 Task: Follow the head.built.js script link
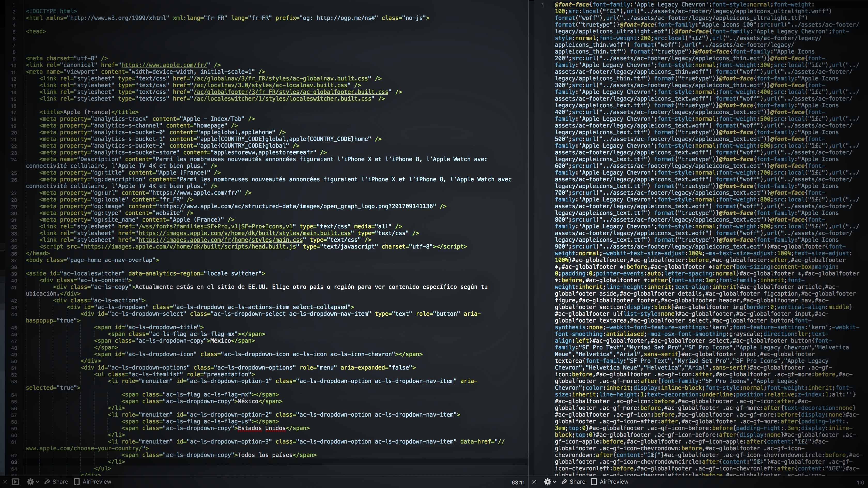click(x=190, y=246)
